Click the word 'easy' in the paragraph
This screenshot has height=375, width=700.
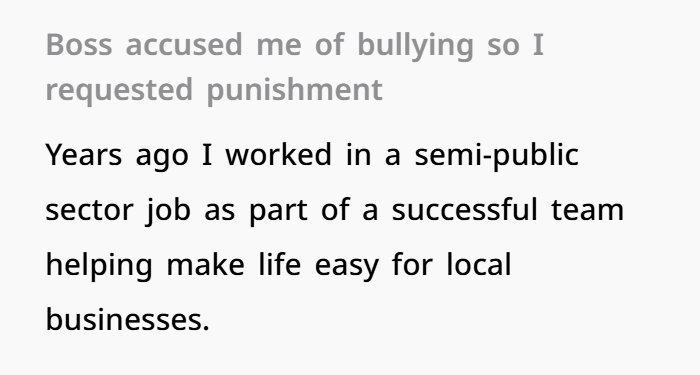point(347,268)
